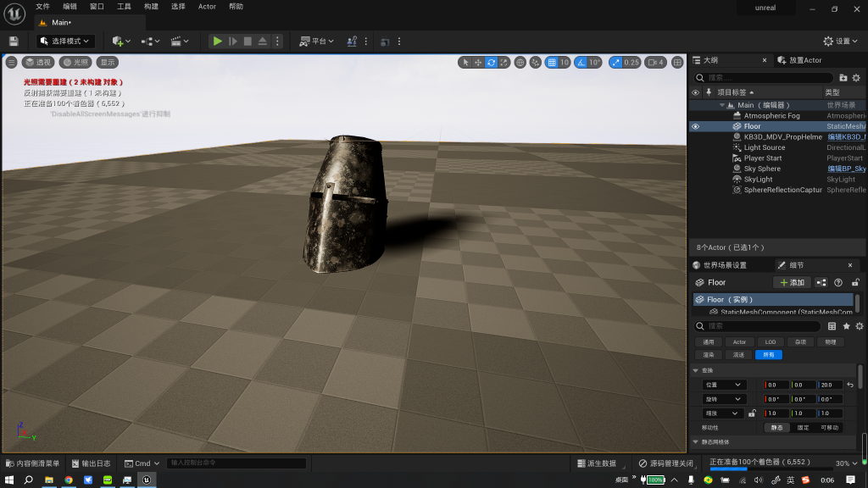The height and width of the screenshot is (488, 868).
Task: Open the multi-user collaboration icon
Action: 352,42
